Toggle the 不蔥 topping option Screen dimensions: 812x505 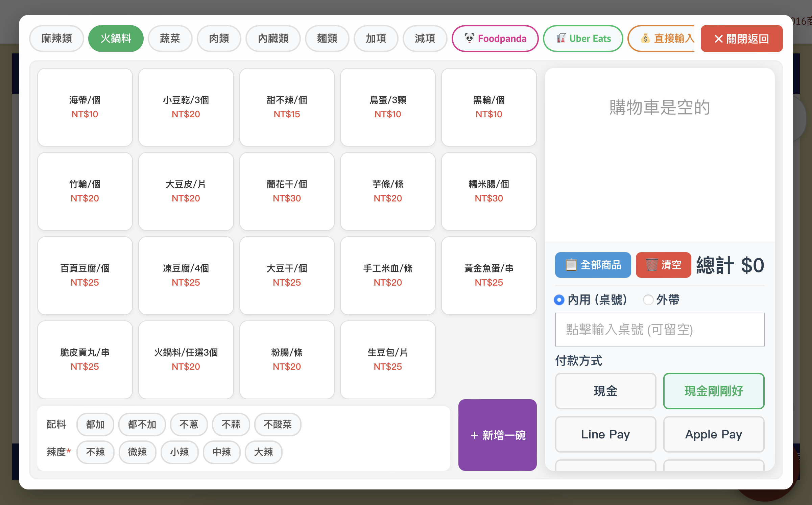pos(189,425)
